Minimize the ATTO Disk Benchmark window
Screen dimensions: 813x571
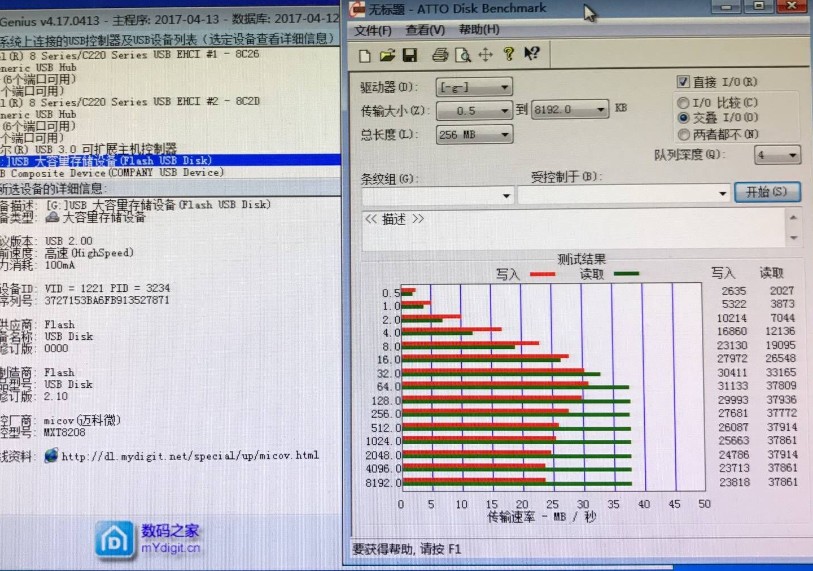tap(726, 7)
